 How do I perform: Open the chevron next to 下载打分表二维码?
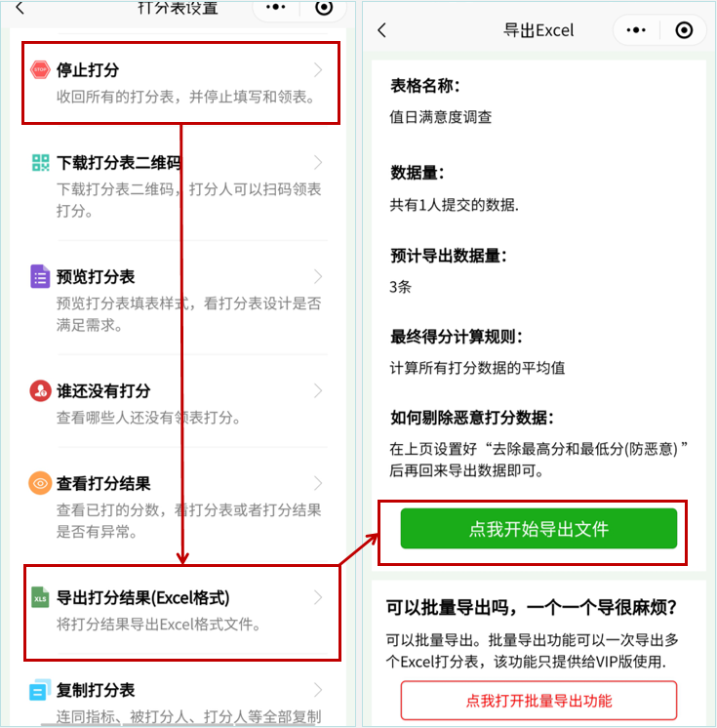[318, 163]
